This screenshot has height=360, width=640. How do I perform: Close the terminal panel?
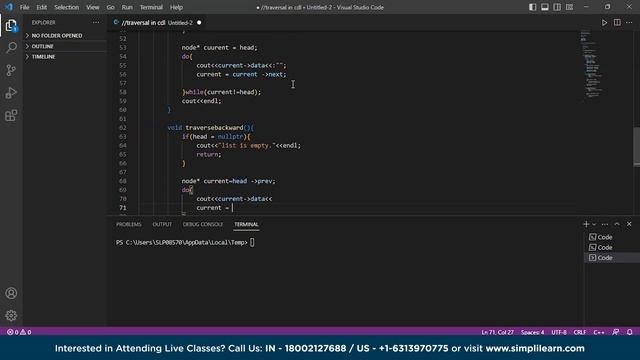pos(629,224)
